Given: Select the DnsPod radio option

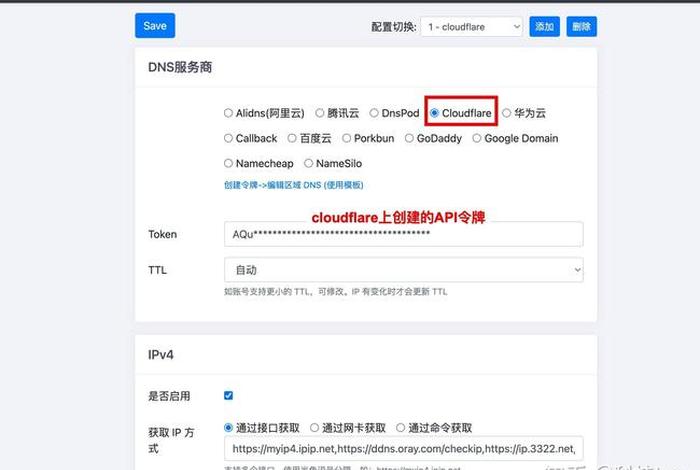Looking at the screenshot, I should pos(374,113).
